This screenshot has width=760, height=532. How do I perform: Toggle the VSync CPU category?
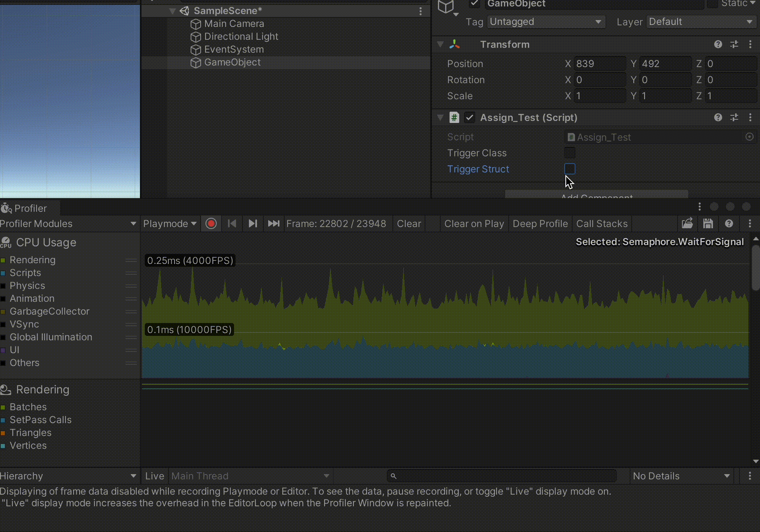click(x=3, y=325)
